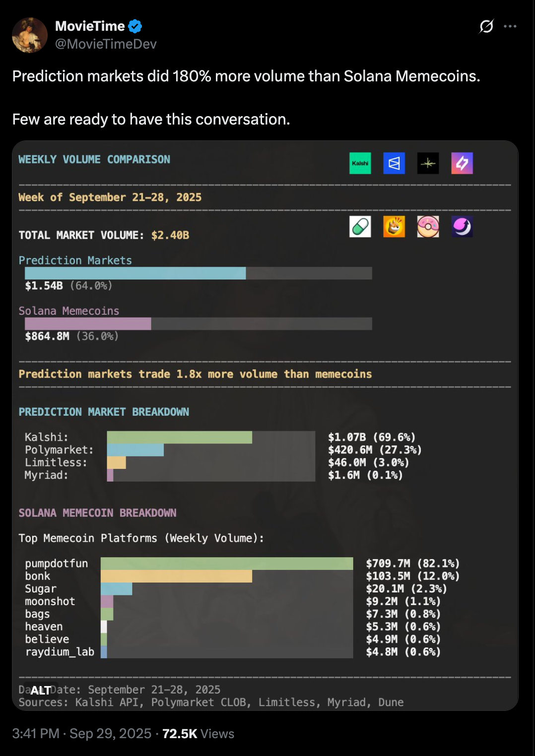Click the pump.fun pill icon
Viewport: 535px width, 756px height.
[360, 227]
